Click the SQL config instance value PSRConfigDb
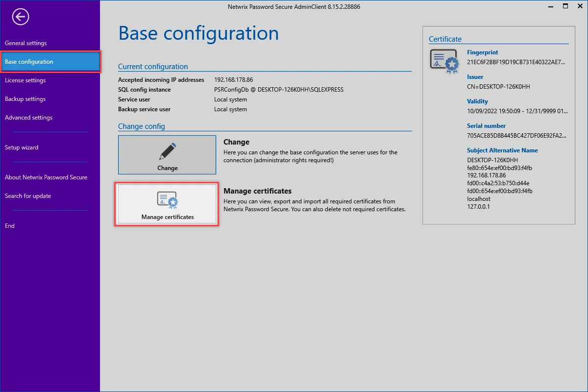 pos(279,90)
